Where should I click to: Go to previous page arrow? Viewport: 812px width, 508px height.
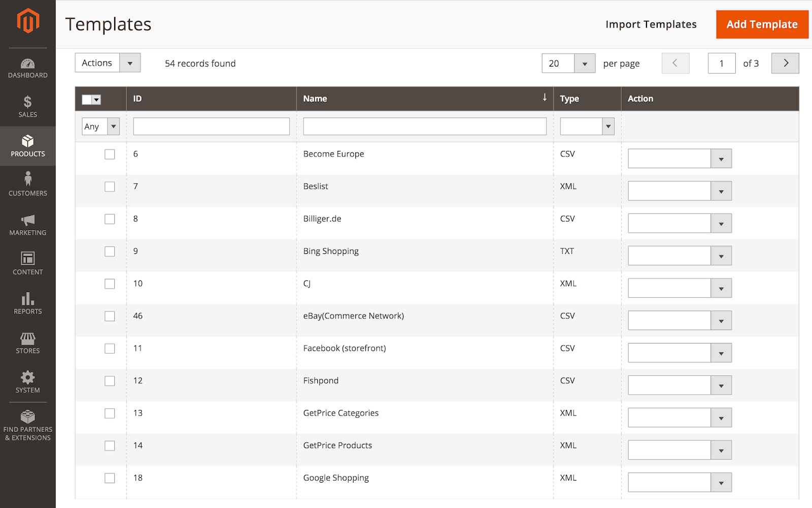tap(675, 63)
